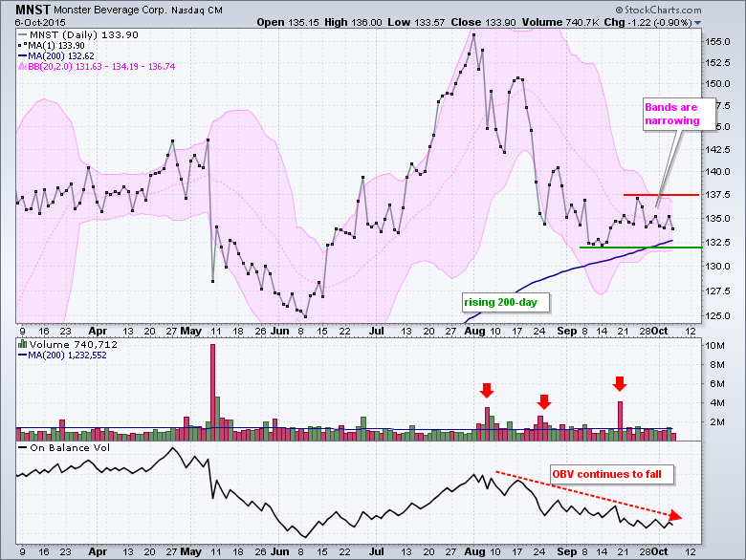
Task: Click the Chg -1.22 (-0.90%) value
Action: (x=647, y=22)
